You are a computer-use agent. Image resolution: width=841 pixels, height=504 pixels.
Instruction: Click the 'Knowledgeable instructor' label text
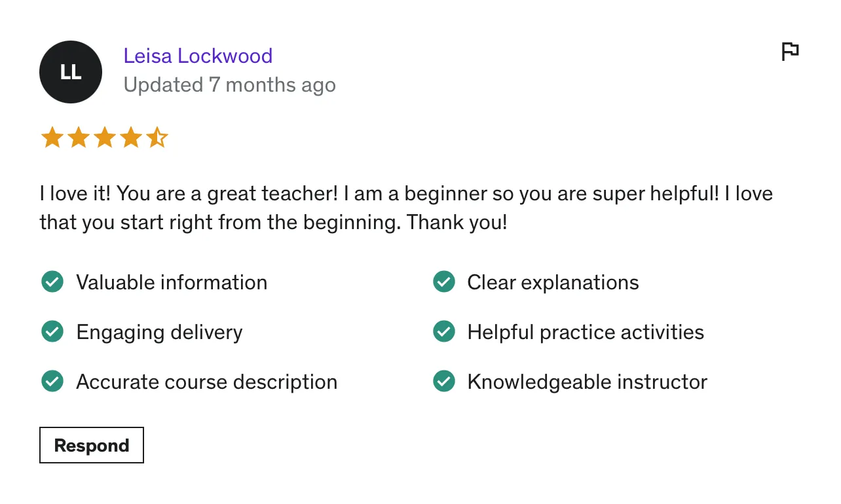tap(587, 382)
